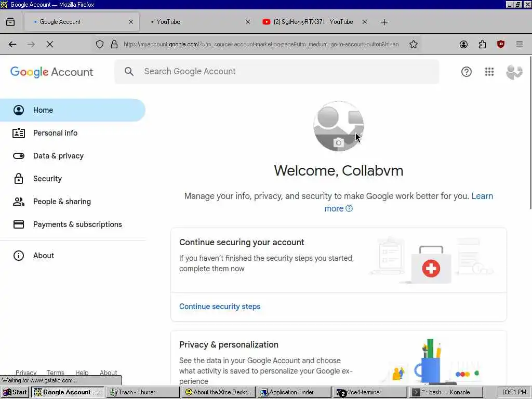Click the Learn more help circle icon

(349, 209)
